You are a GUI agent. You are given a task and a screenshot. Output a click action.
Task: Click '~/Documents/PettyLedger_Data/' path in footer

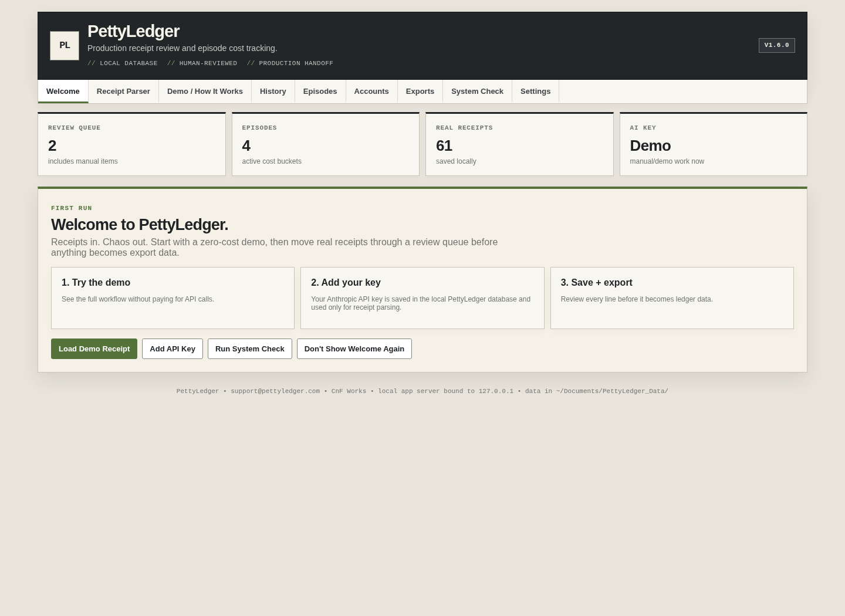point(612,391)
